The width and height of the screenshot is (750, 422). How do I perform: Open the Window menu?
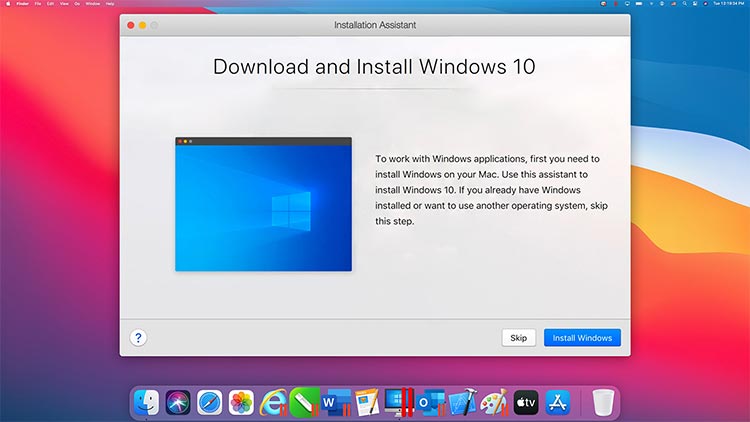click(93, 3)
